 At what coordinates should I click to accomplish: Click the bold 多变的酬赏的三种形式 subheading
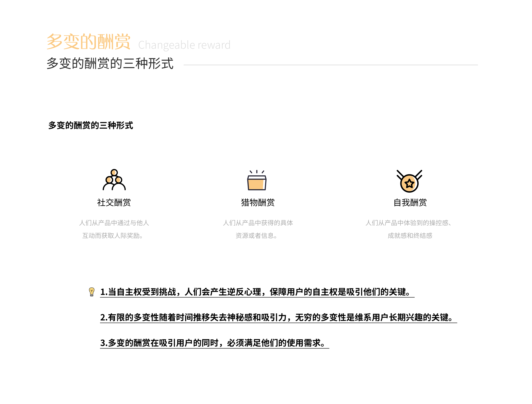(90, 125)
